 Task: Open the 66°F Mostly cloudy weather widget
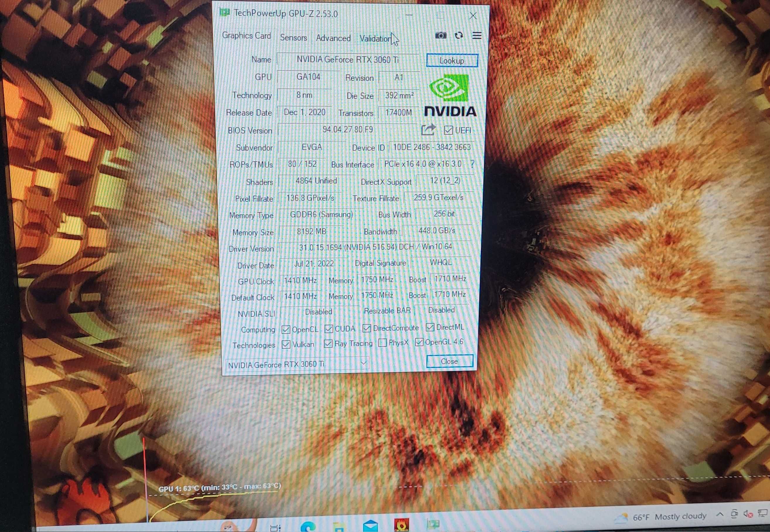661,517
